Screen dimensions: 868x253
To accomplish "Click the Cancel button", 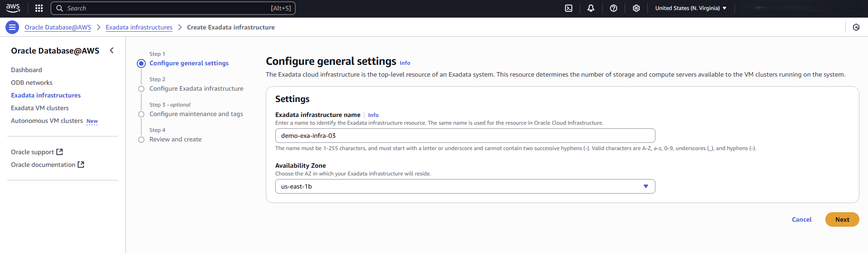I will point(802,219).
